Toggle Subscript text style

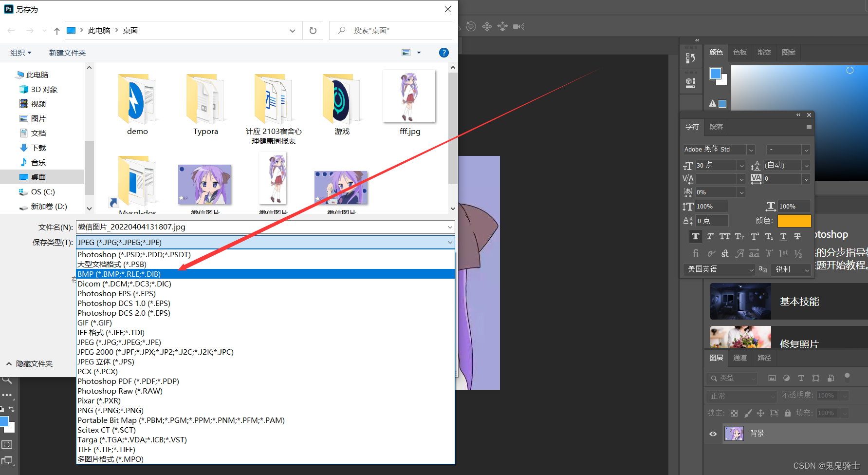[x=769, y=237]
